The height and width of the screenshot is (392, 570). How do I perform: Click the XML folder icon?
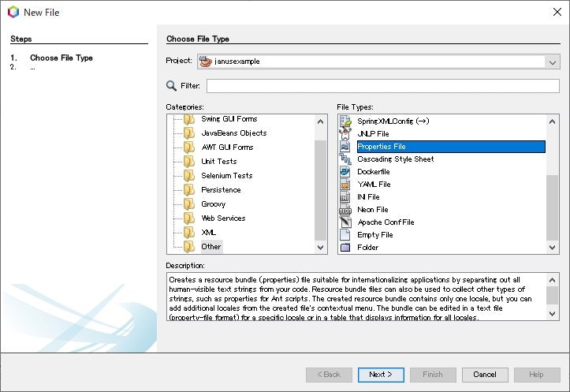point(189,233)
